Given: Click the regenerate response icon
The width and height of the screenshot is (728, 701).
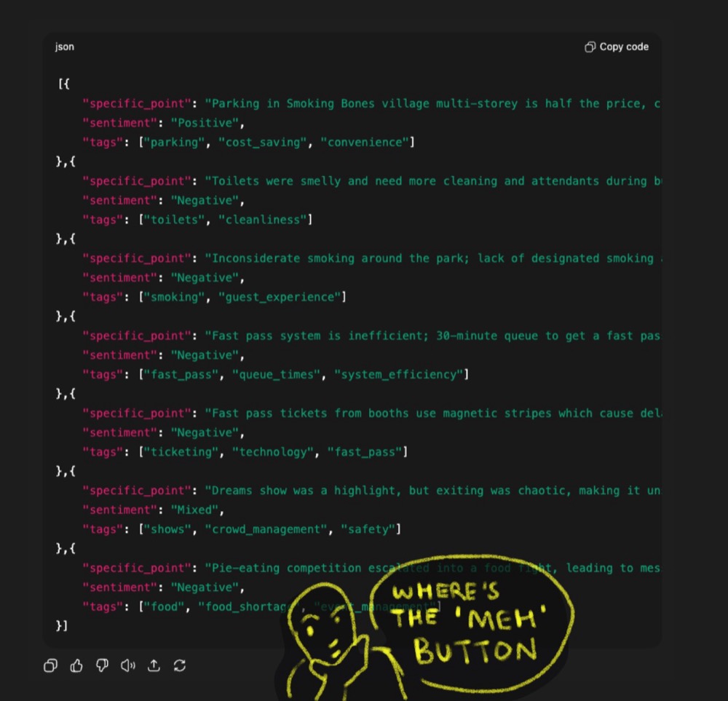Looking at the screenshot, I should click(x=180, y=665).
